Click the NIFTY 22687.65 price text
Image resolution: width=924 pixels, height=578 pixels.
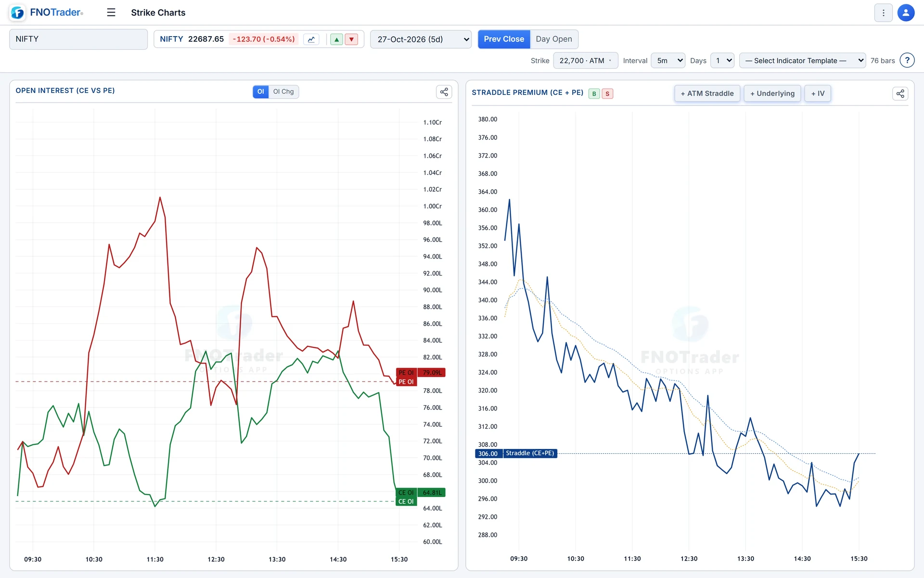tap(192, 39)
